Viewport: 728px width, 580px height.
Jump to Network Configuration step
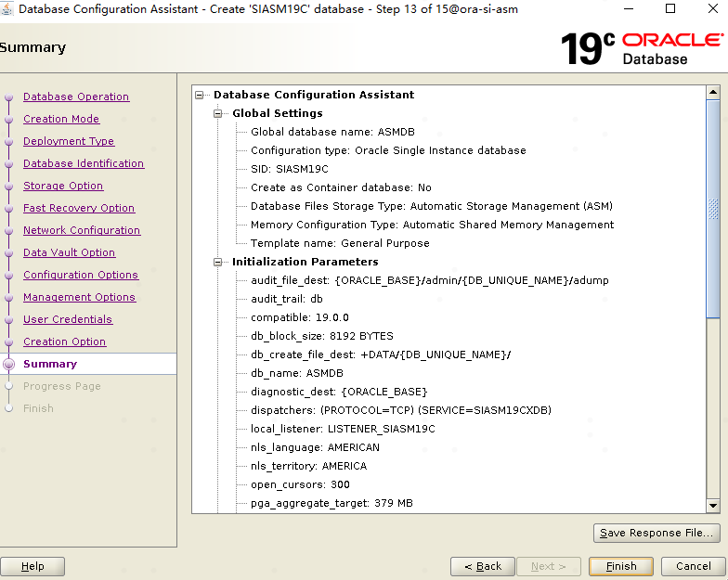click(x=82, y=230)
